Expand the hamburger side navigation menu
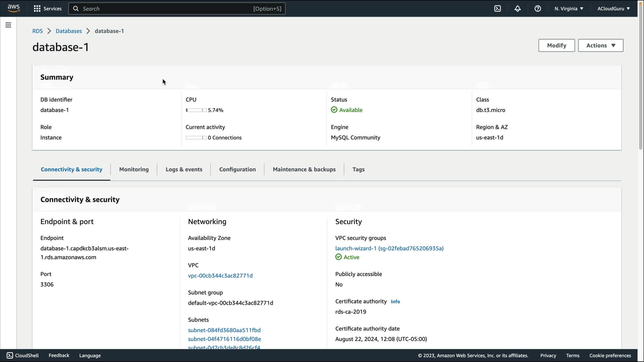 pyautogui.click(x=8, y=25)
